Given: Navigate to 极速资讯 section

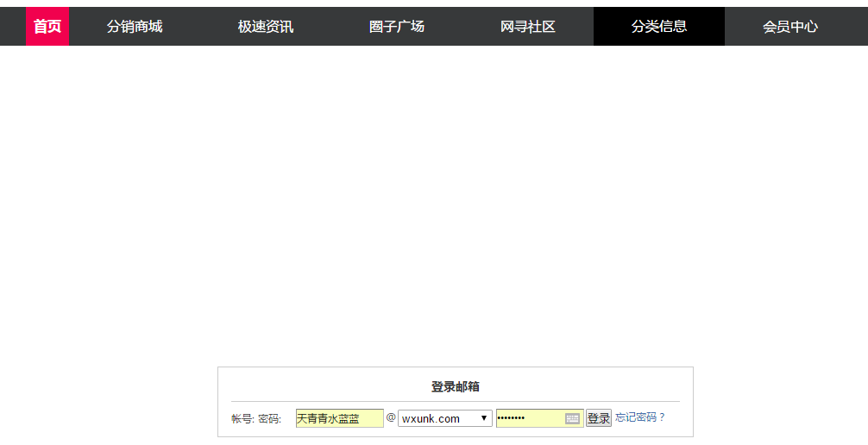Looking at the screenshot, I should [x=266, y=27].
